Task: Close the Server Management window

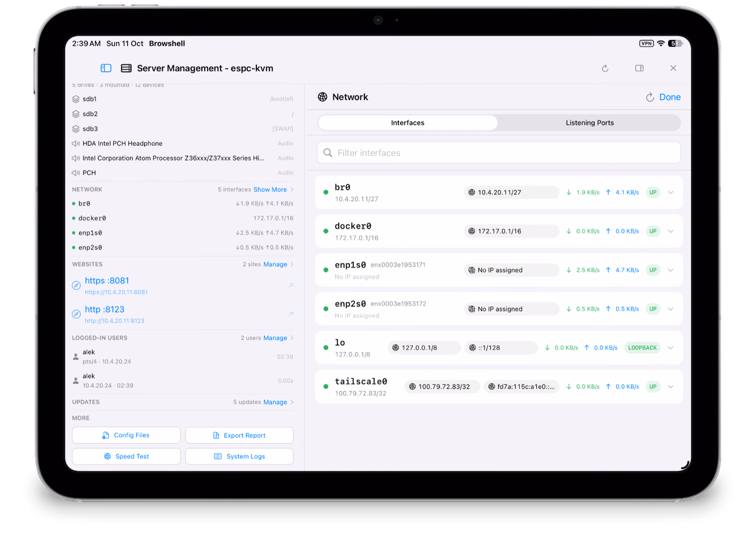Action: coord(673,68)
